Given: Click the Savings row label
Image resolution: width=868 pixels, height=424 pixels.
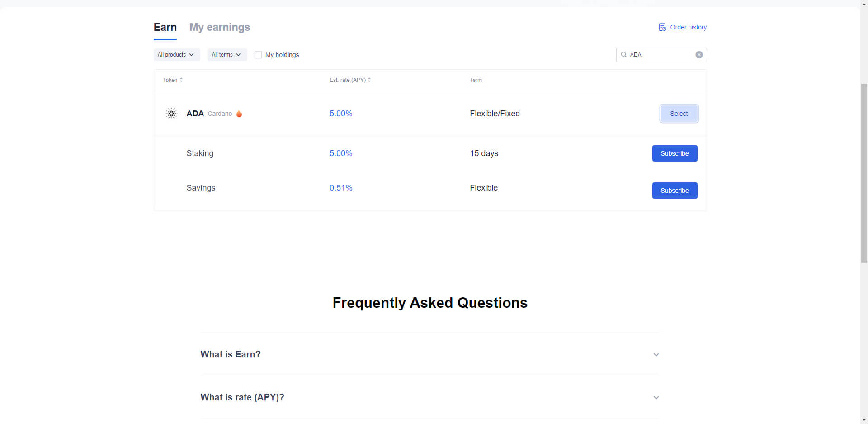Looking at the screenshot, I should [x=201, y=188].
